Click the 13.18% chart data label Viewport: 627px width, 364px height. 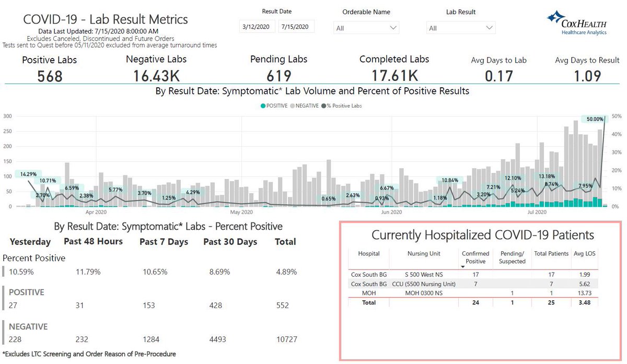[x=547, y=176]
